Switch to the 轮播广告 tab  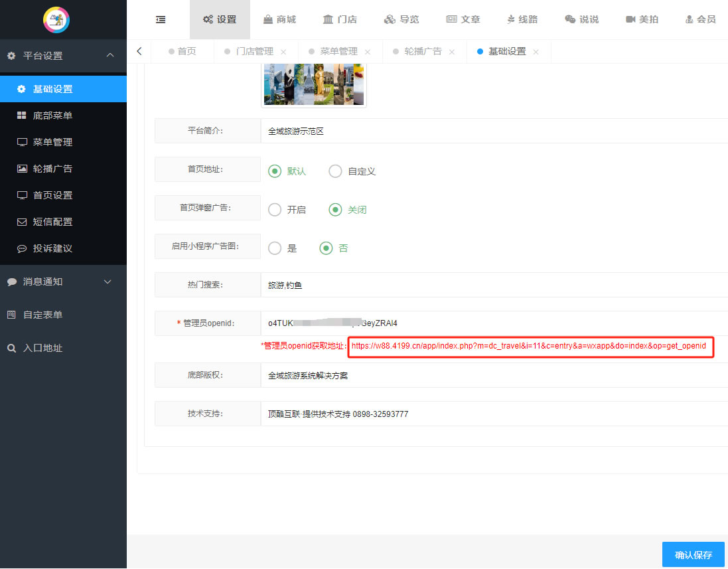click(x=423, y=52)
